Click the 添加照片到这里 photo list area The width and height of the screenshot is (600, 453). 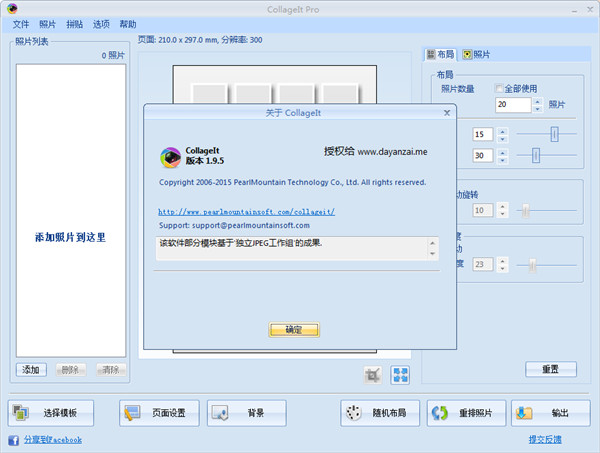click(71, 210)
